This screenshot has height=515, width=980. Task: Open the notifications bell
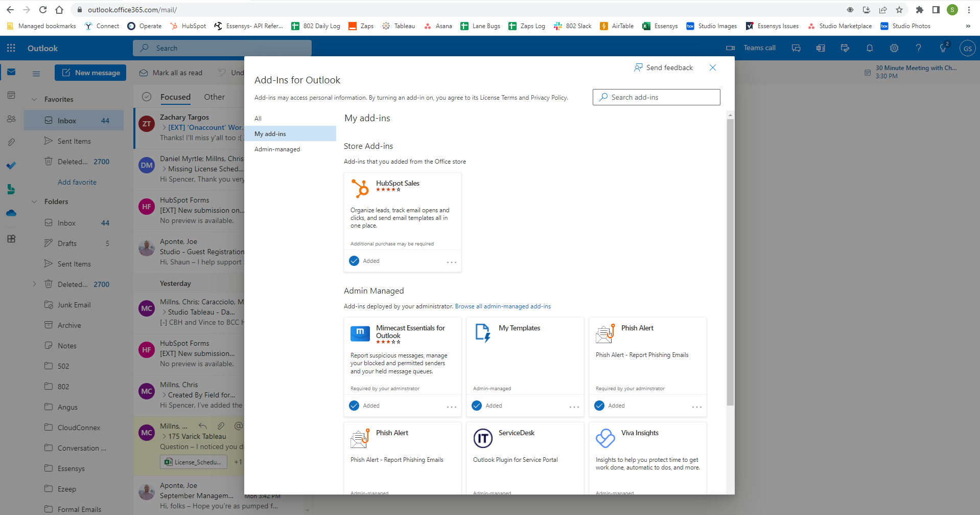(869, 48)
